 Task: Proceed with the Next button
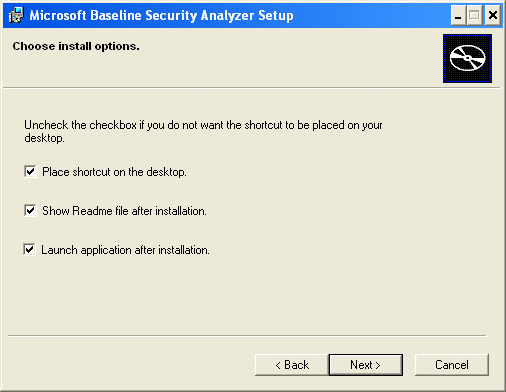[366, 365]
